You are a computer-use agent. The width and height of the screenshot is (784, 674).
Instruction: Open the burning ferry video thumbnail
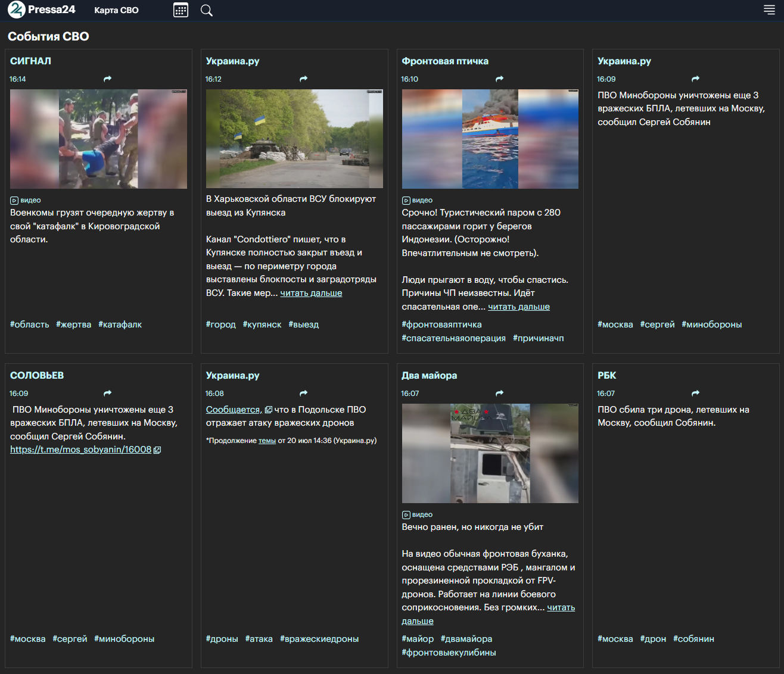point(490,139)
